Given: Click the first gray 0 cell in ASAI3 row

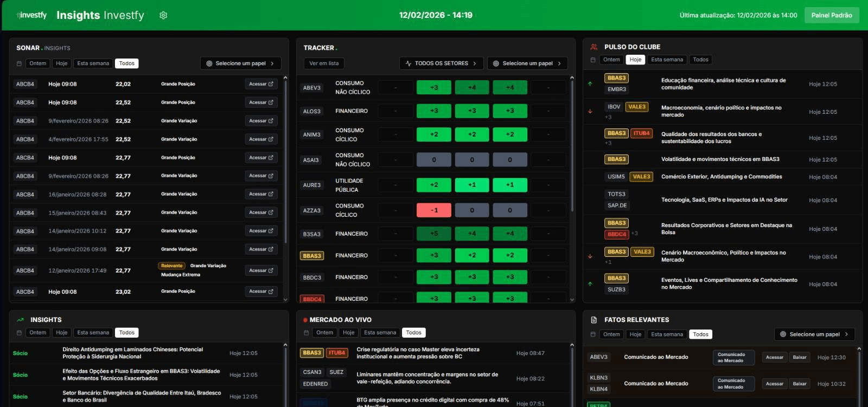Looking at the screenshot, I should [434, 160].
